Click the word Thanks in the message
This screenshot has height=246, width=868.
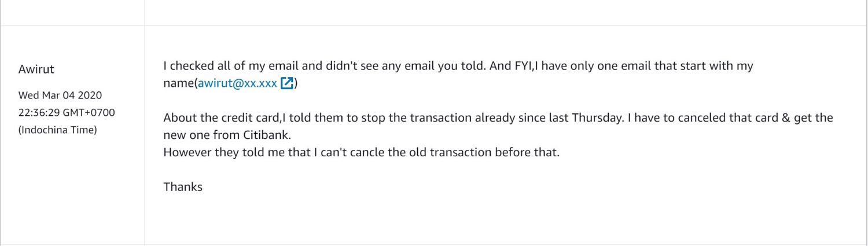[x=183, y=187]
